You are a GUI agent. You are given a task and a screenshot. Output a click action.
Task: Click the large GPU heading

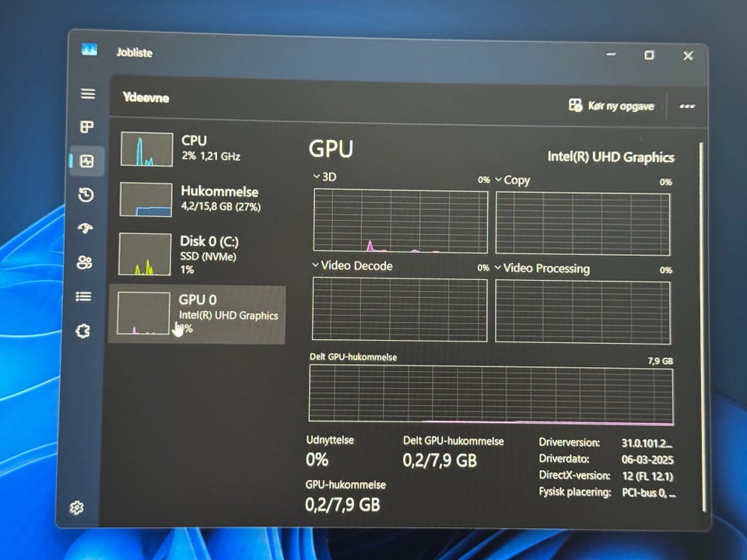click(331, 149)
